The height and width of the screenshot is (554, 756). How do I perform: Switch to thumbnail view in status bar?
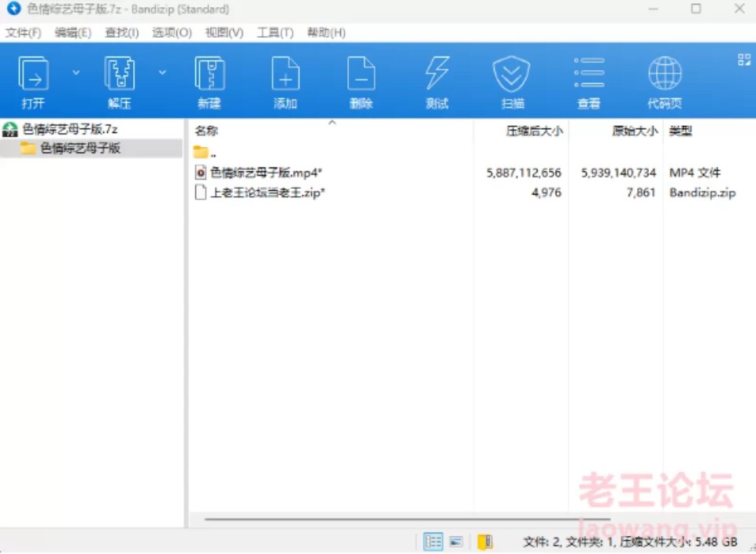pos(456,542)
